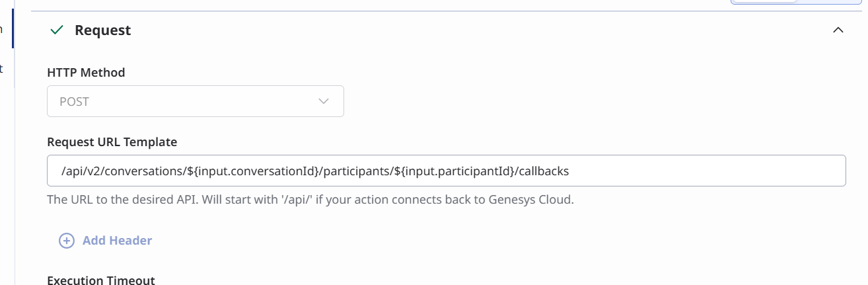Click the Genesys Cloud URL help text
The image size is (868, 285).
pos(310,199)
